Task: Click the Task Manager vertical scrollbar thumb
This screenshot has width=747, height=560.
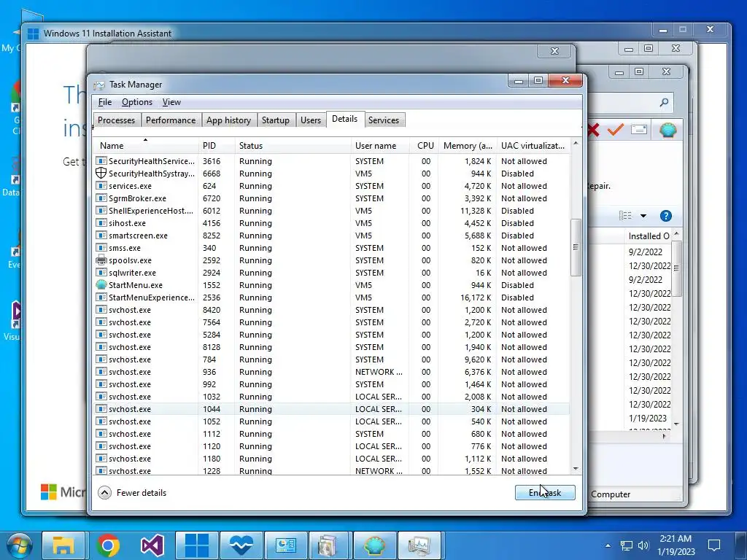Action: coord(576,247)
